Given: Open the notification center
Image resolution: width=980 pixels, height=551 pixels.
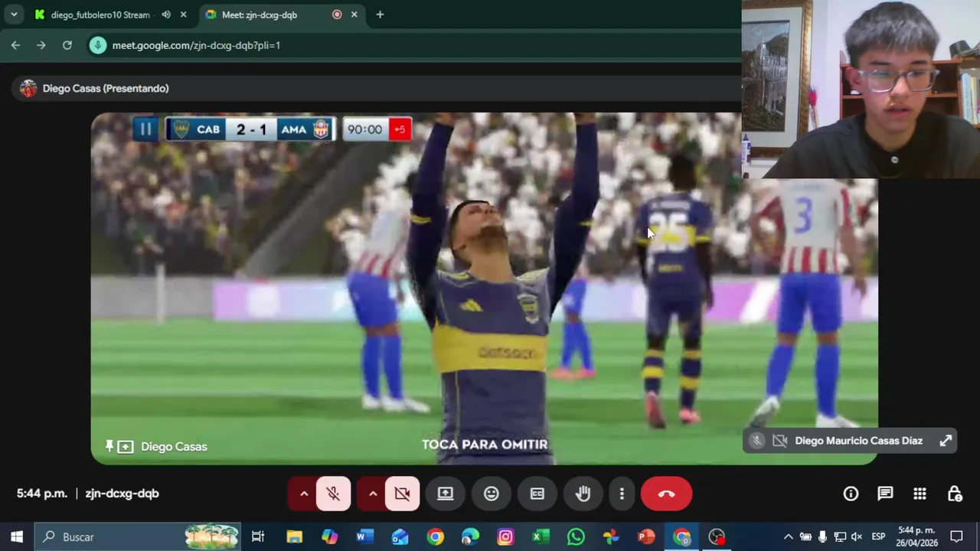Looking at the screenshot, I should pos(956,536).
